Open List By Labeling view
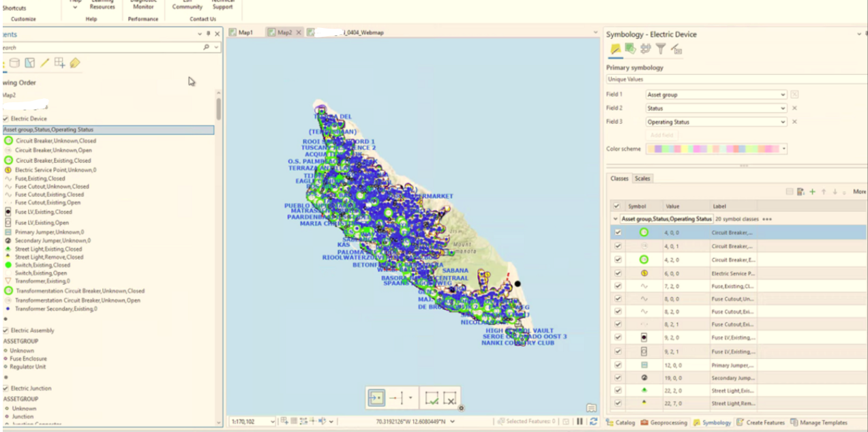This screenshot has width=868, height=432. 75,63
